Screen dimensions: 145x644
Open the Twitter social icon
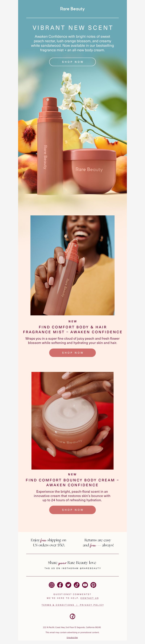coord(68,585)
